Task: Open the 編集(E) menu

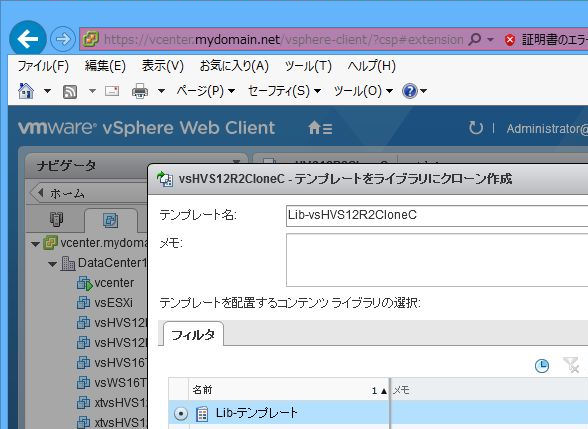Action: (x=105, y=66)
